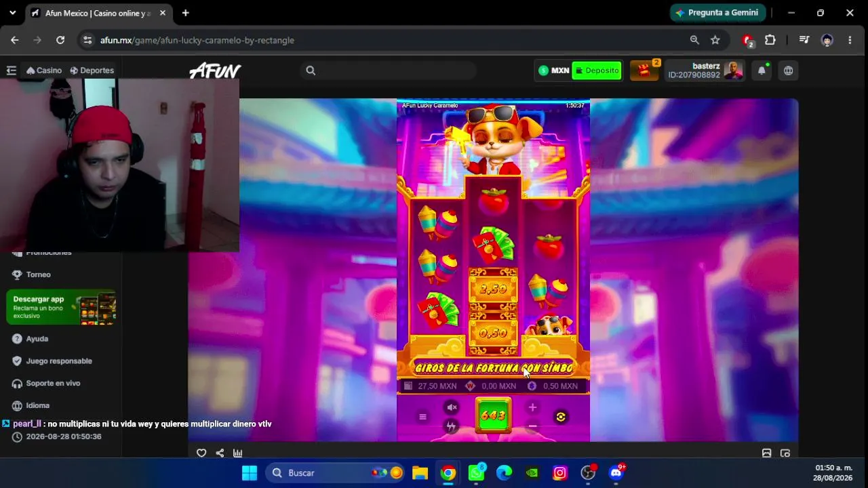Open the gift rewards icon with badge 2

[x=644, y=70]
